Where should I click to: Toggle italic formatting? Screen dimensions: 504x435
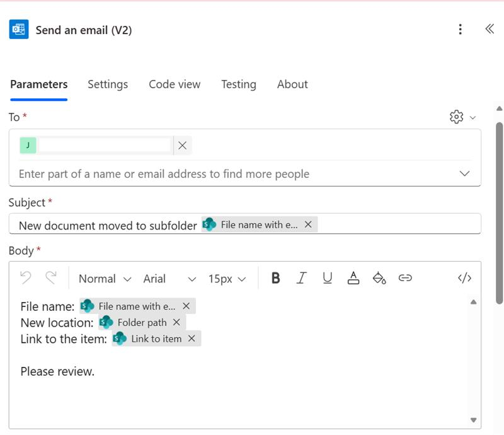coord(301,278)
